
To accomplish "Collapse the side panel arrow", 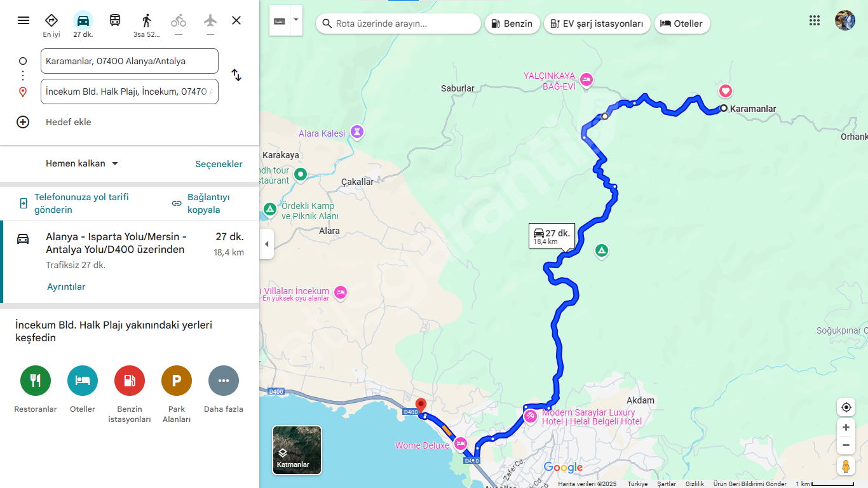I will pos(267,244).
